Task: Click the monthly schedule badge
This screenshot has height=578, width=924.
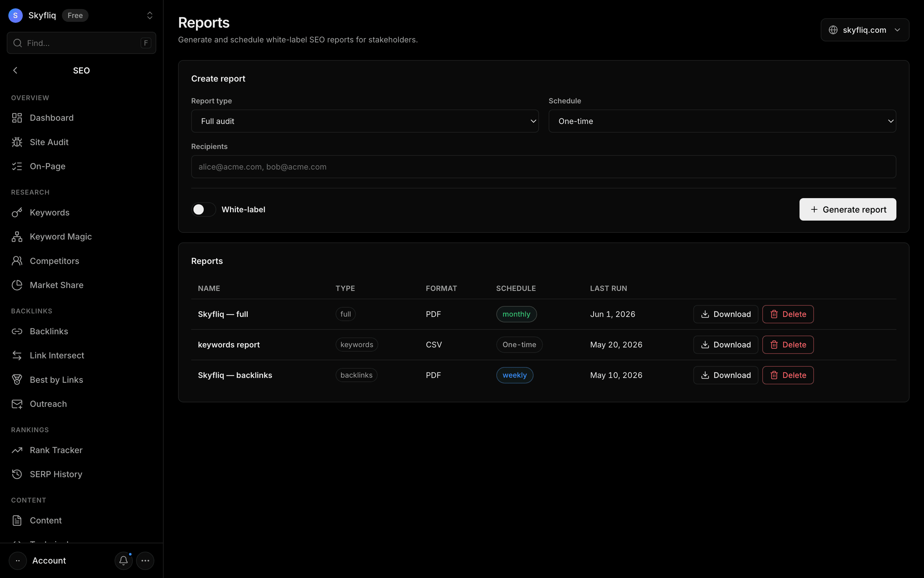Action: 516,314
